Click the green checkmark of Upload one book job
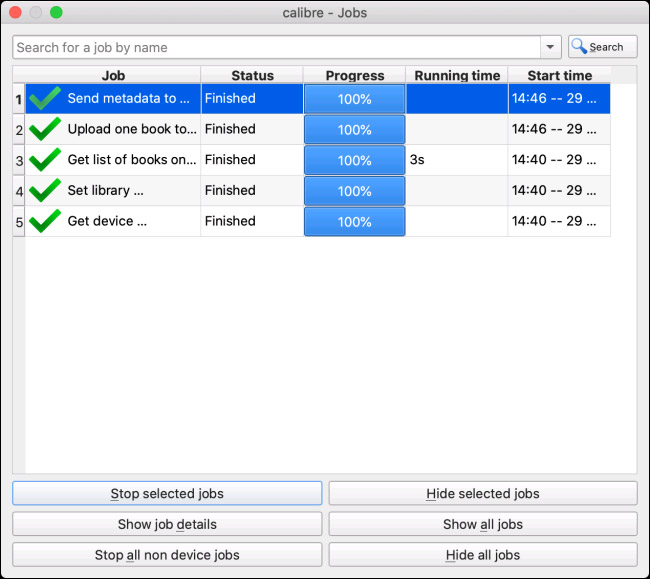The image size is (650, 579). point(45,129)
